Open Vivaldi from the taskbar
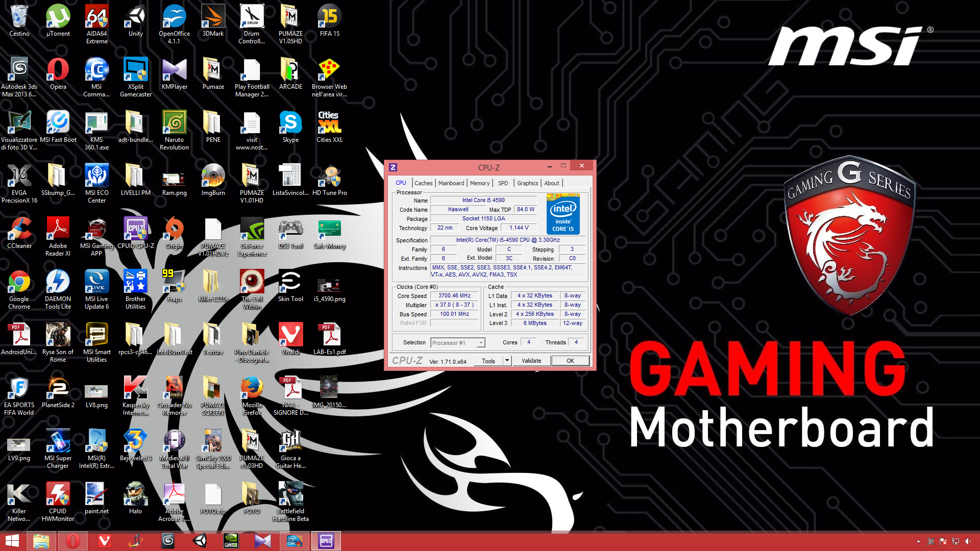The height and width of the screenshot is (551, 980). 104,541
